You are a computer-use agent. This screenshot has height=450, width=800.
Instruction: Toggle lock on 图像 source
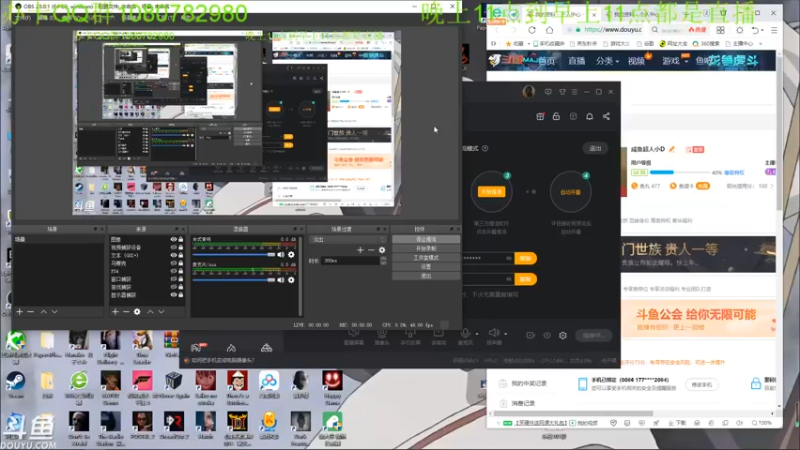click(x=181, y=239)
